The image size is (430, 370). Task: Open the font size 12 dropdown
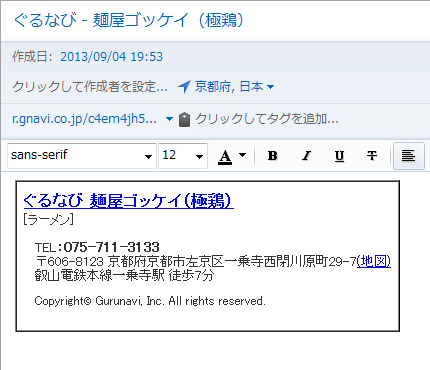[183, 156]
